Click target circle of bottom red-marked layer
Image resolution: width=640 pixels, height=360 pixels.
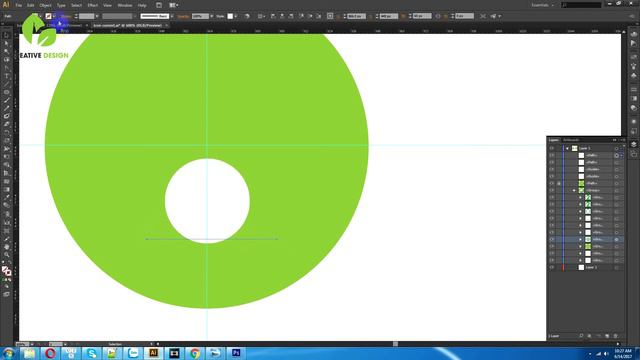(616, 267)
